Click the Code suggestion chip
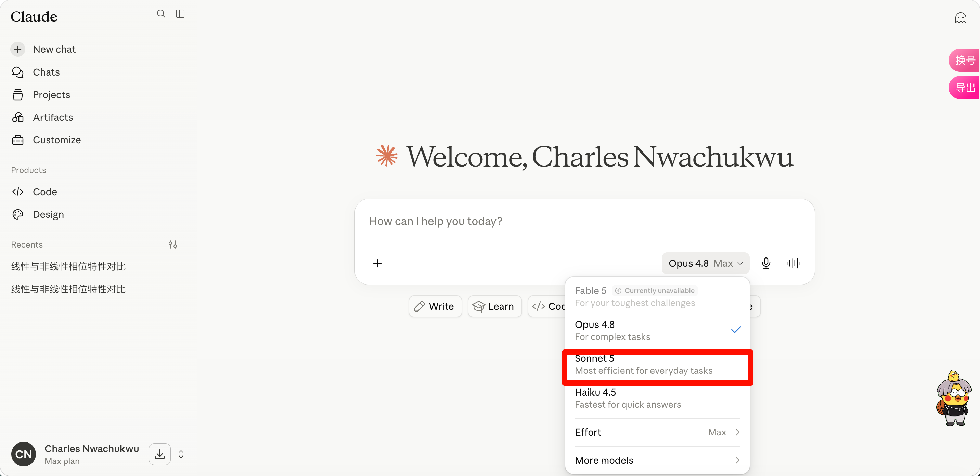The height and width of the screenshot is (476, 980). tap(547, 306)
